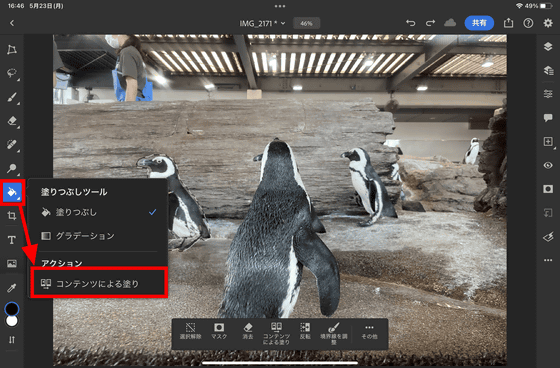The height and width of the screenshot is (368, 560).
Task: Open the detailed layers view
Action: coord(548,70)
